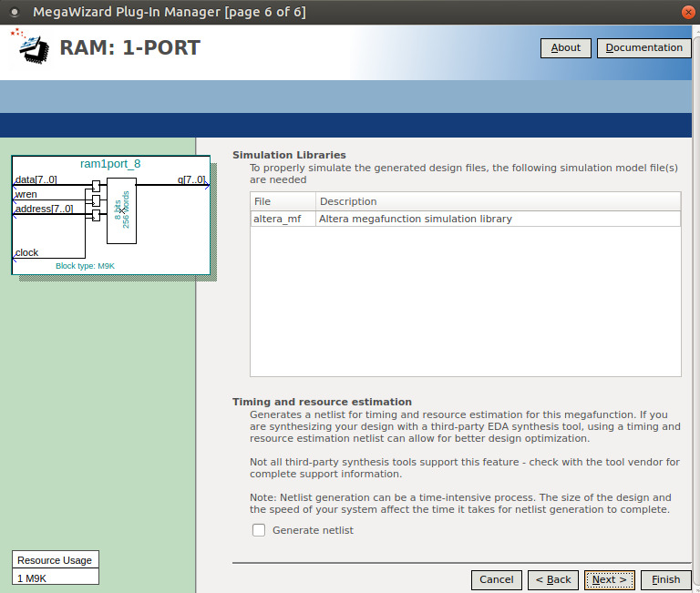The image size is (700, 593).
Task: Close the MegaWizard window
Action: click(x=688, y=12)
